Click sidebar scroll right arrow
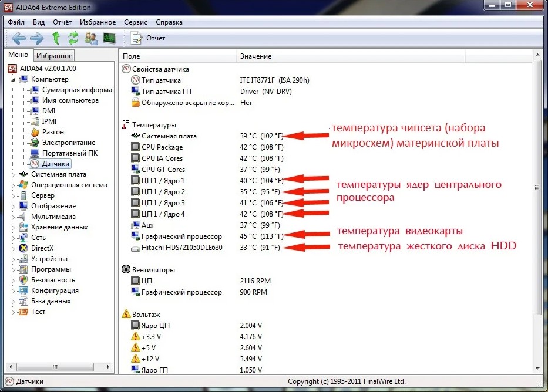The width and height of the screenshot is (548, 392). 108,367
